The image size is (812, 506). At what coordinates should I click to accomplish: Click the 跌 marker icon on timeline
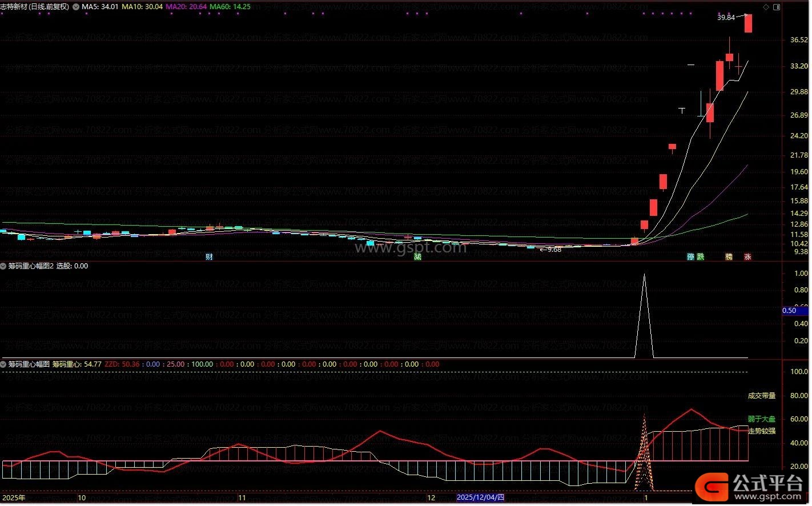(700, 257)
